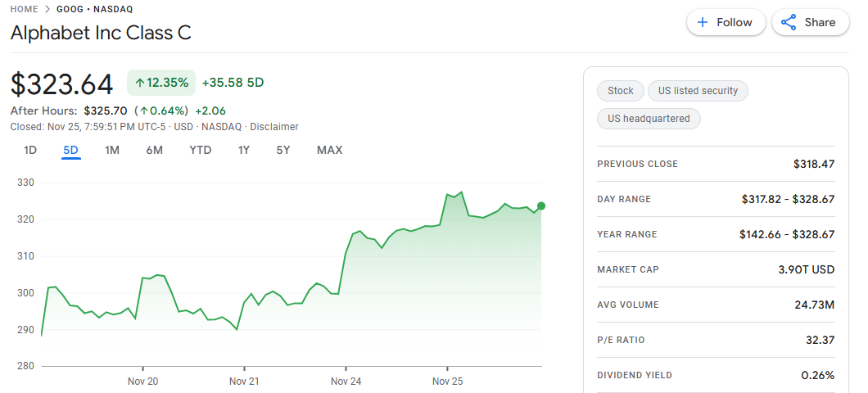Click the US headquartered chip

[649, 119]
